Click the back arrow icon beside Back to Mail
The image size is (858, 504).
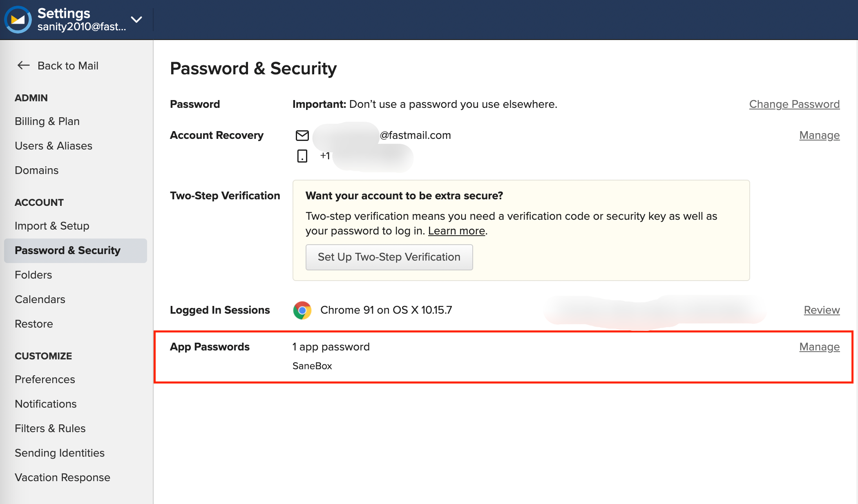click(23, 65)
